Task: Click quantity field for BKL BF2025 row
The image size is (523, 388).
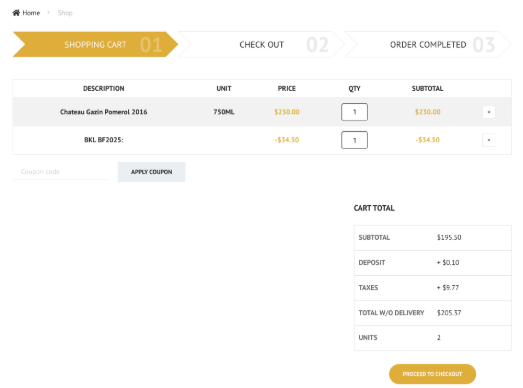Action: (x=354, y=140)
